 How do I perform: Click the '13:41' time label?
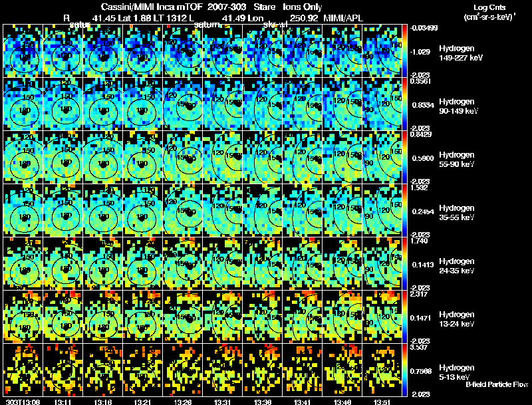(x=302, y=402)
